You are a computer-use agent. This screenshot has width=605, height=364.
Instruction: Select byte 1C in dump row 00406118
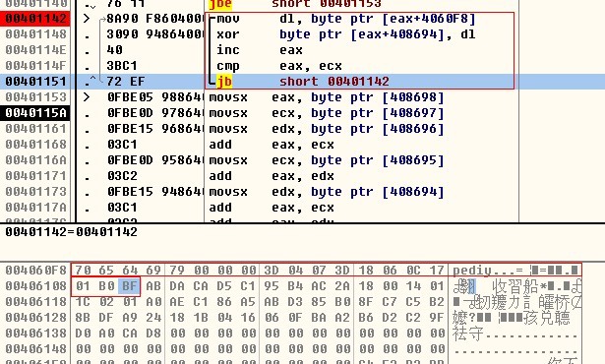[x=83, y=302]
